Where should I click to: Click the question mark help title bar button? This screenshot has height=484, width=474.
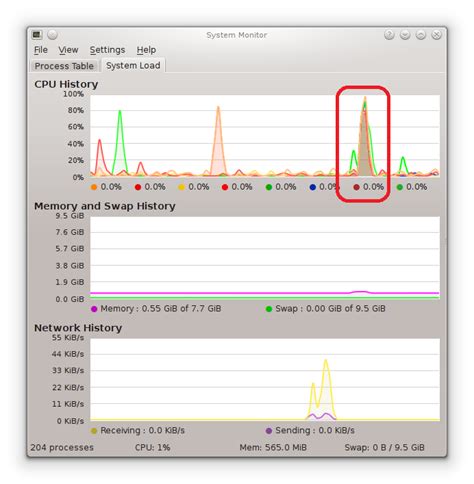pos(389,35)
